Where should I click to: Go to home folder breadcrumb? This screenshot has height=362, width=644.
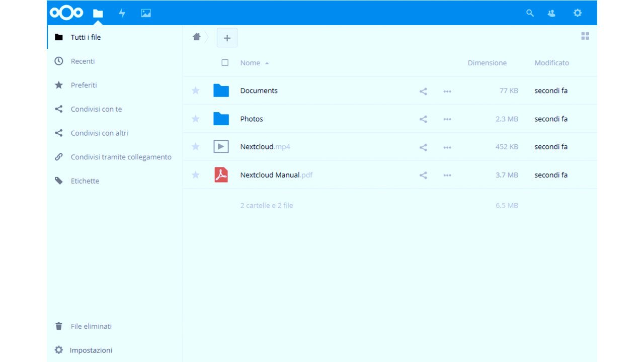(x=197, y=37)
